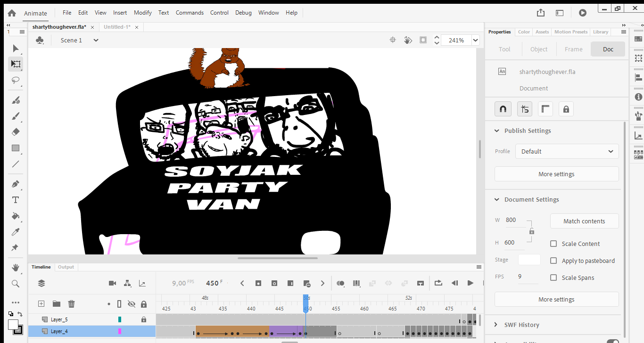Open the 241% zoom dropdown
Image resolution: width=644 pixels, height=343 pixels.
click(x=476, y=40)
